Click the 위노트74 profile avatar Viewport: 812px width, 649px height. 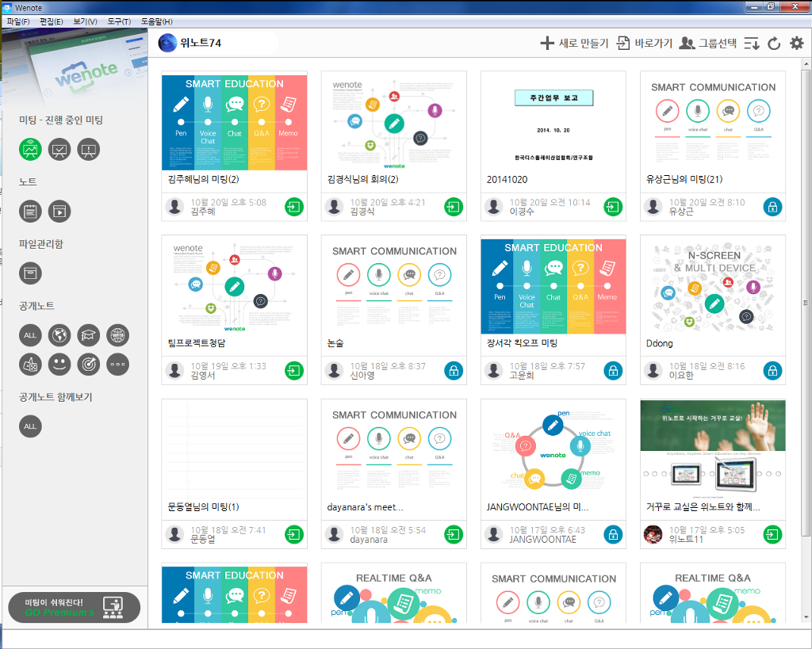coord(167,43)
